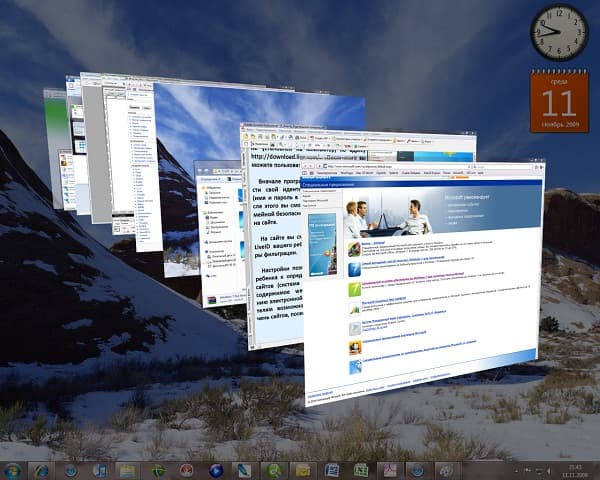Open the green circular arrow taskbar icon

pyautogui.click(x=274, y=470)
